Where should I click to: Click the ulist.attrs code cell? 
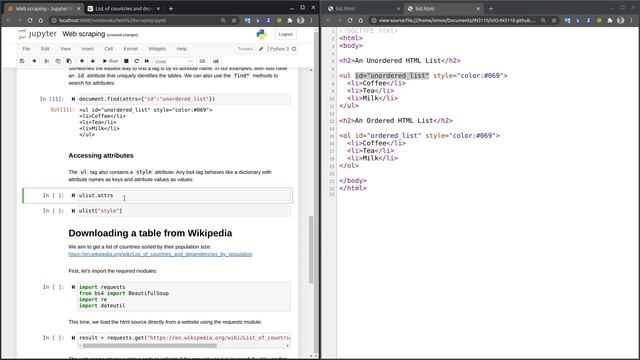184,196
